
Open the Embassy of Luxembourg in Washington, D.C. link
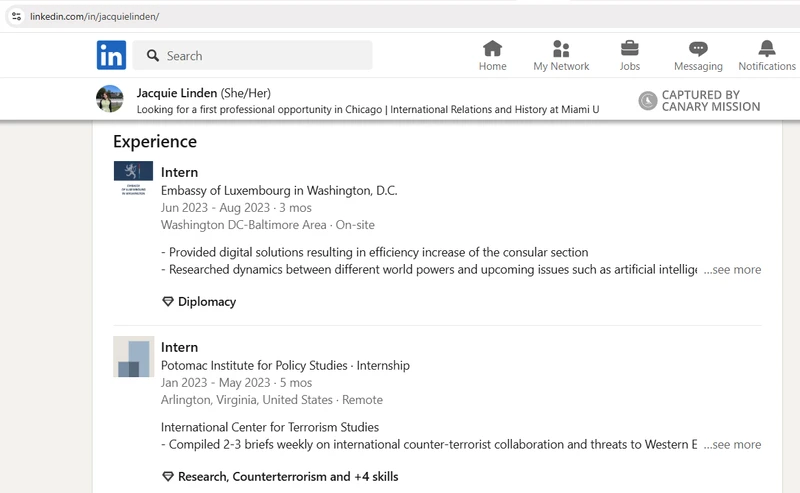click(x=279, y=190)
